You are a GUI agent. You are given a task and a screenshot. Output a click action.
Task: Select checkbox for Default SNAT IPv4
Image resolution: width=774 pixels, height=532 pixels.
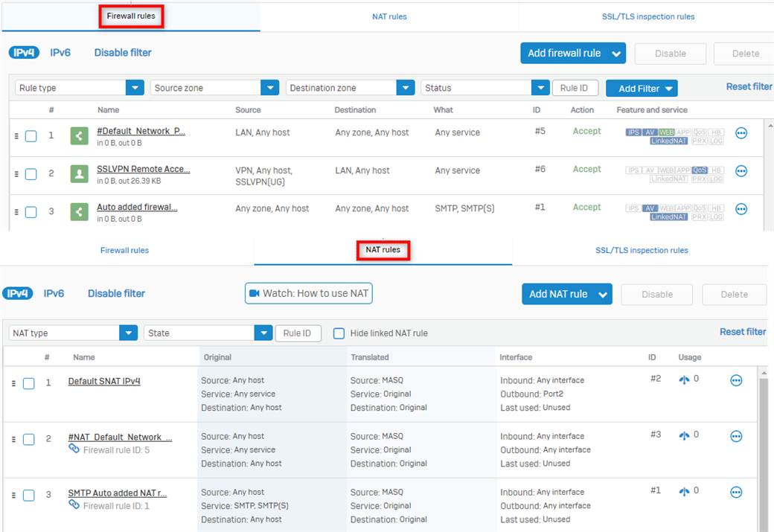(28, 383)
